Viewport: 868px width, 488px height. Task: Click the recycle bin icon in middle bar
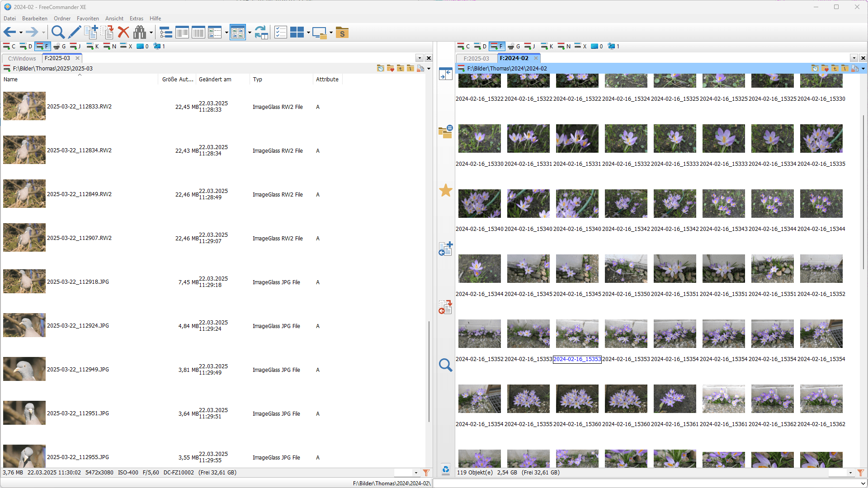[446, 470]
